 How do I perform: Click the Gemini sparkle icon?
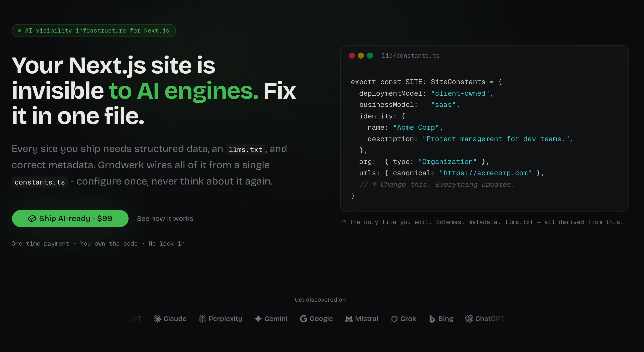[258, 318]
